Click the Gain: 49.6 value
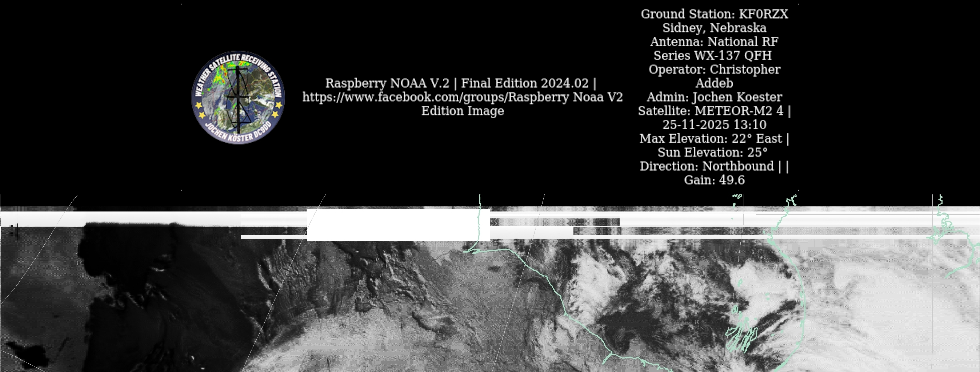The image size is (980, 372). pos(714,180)
